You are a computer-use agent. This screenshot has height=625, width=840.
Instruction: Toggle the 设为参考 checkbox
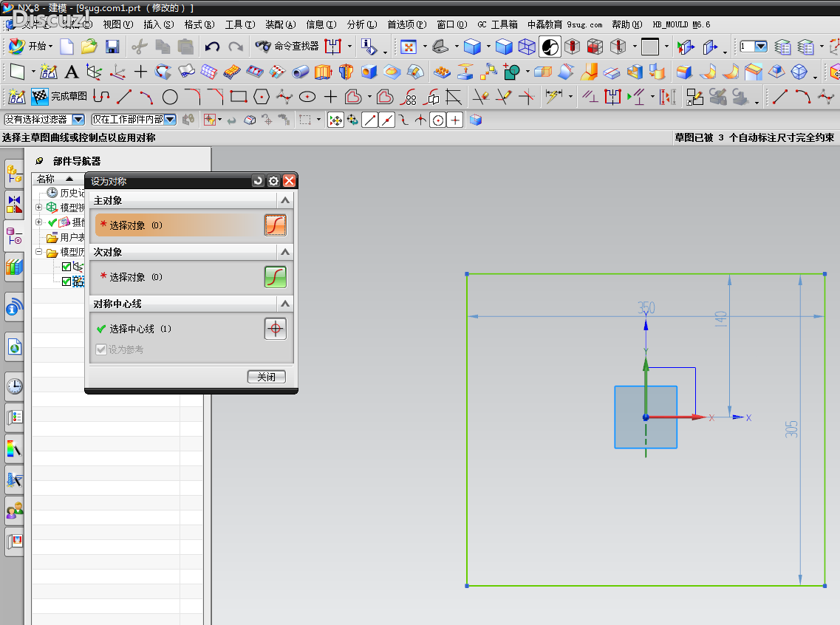tap(100, 349)
